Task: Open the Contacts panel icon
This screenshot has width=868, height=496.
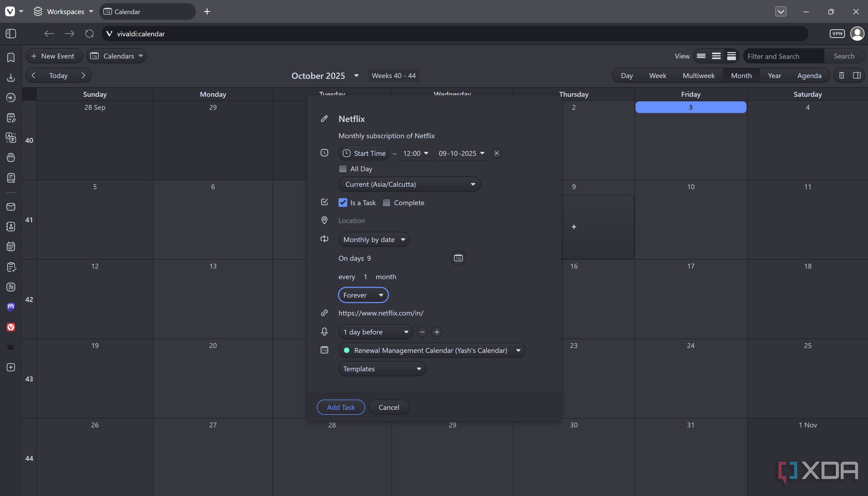Action: click(x=11, y=227)
